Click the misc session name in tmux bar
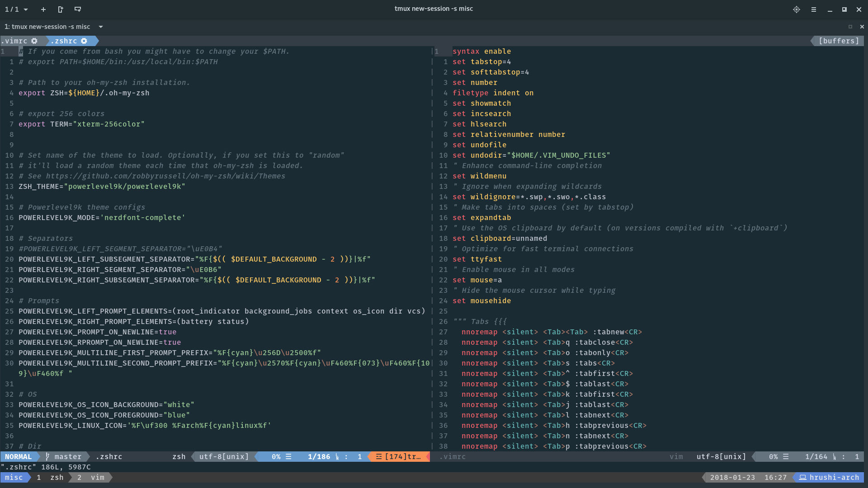The height and width of the screenshot is (488, 868). 14,477
